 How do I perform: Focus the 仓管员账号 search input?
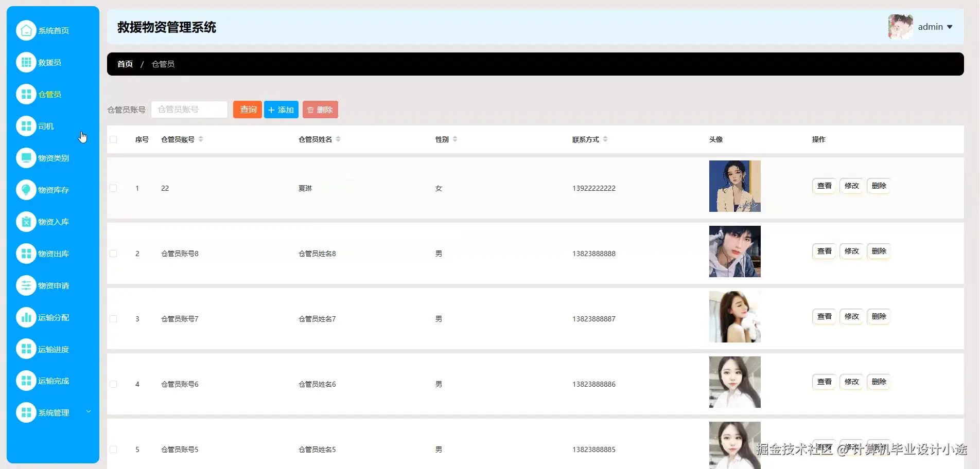(x=189, y=110)
